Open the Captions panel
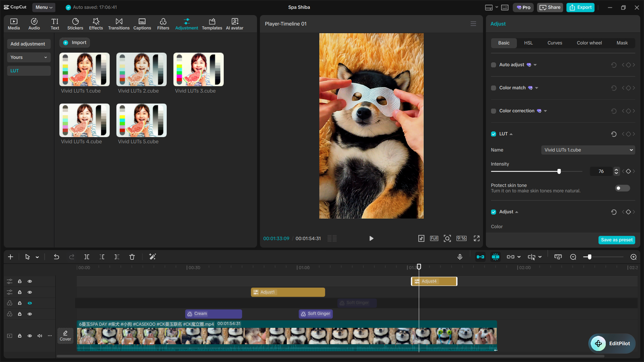The image size is (644, 362). 142,23
